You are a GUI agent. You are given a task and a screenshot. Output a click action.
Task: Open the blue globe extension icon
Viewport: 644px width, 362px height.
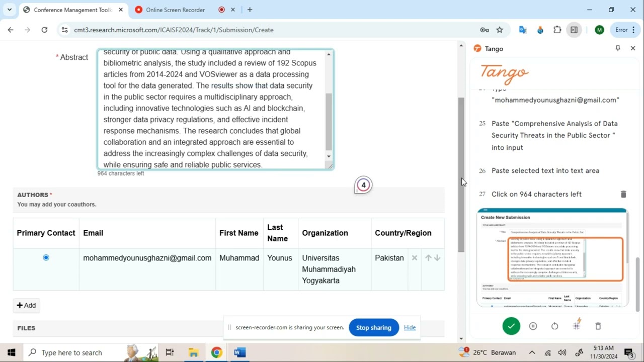[540, 30]
